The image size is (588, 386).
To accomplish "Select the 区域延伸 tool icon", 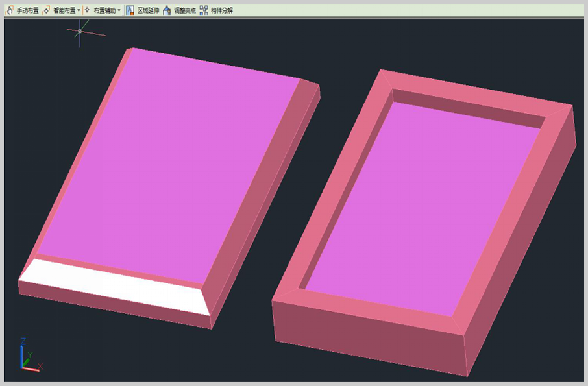I will click(130, 10).
